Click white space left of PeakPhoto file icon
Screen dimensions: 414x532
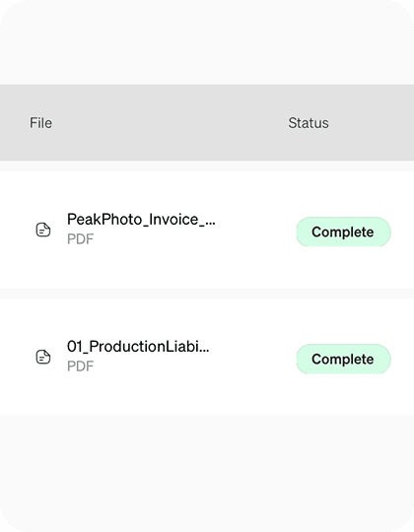tap(18, 230)
